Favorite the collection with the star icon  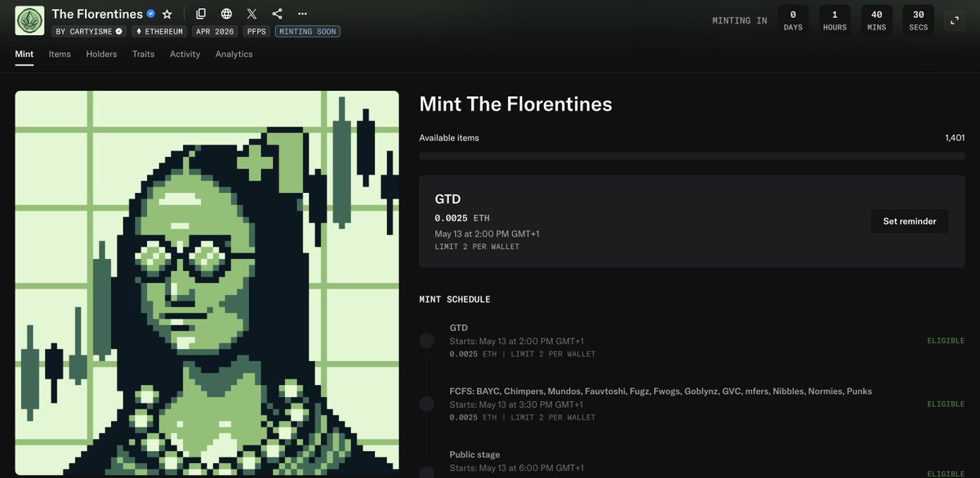[167, 14]
